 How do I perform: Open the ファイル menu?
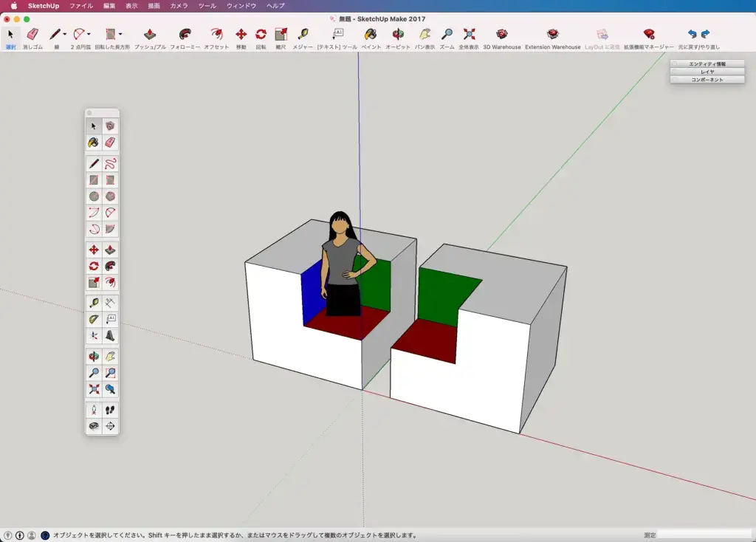pos(81,6)
